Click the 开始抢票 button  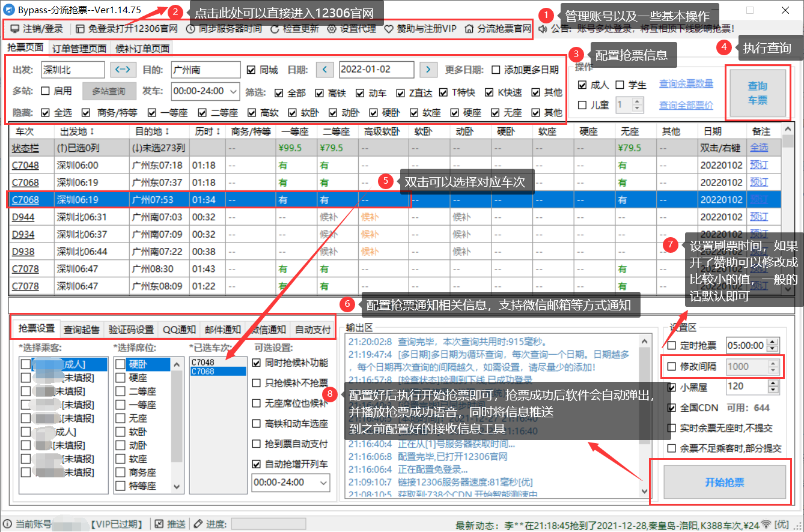click(725, 482)
